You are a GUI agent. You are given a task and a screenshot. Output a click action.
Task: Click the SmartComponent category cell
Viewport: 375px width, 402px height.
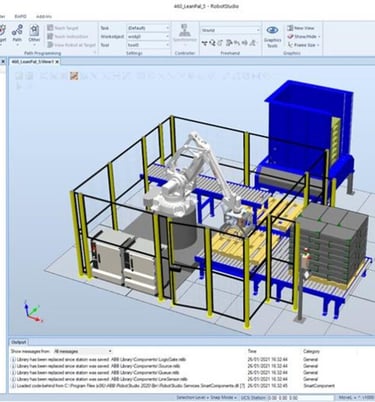coord(319,386)
